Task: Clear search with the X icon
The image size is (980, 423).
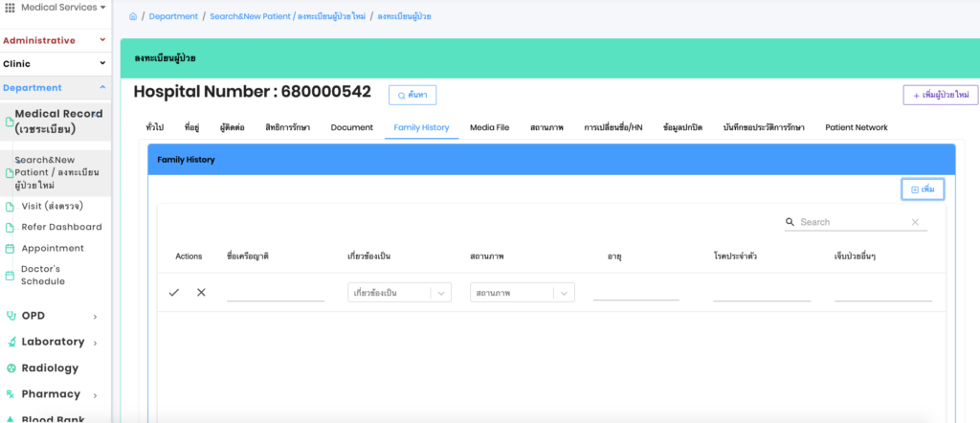Action: coord(915,222)
